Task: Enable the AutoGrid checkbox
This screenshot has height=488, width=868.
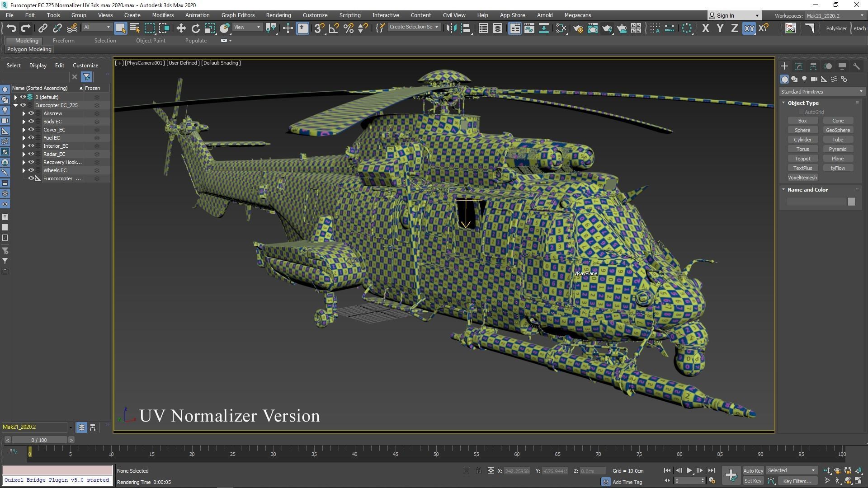Action: click(802, 112)
